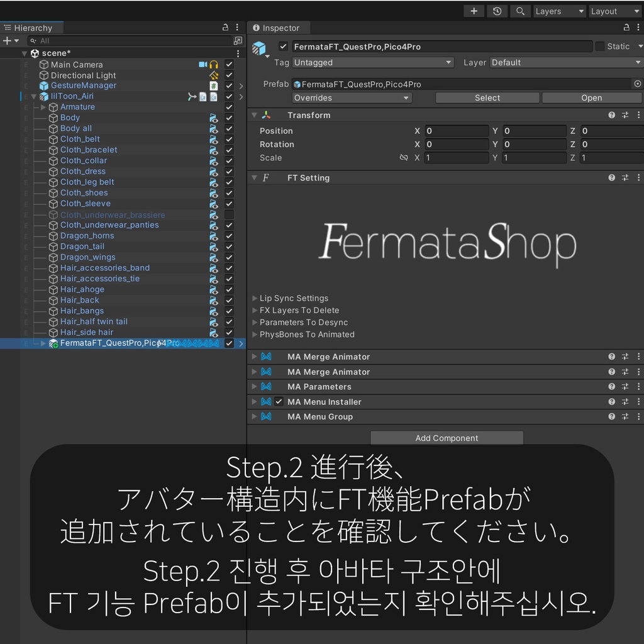The image size is (644, 644).
Task: Click the search icon in the top toolbar
Action: (520, 11)
